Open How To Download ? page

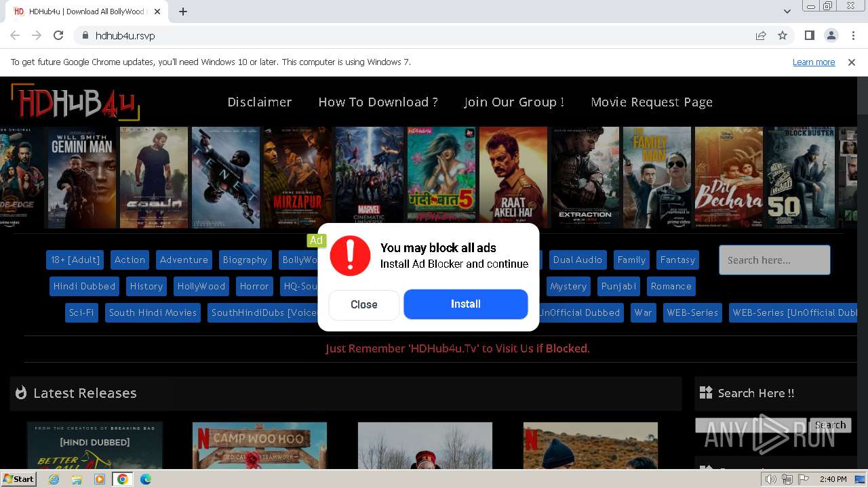pos(378,102)
